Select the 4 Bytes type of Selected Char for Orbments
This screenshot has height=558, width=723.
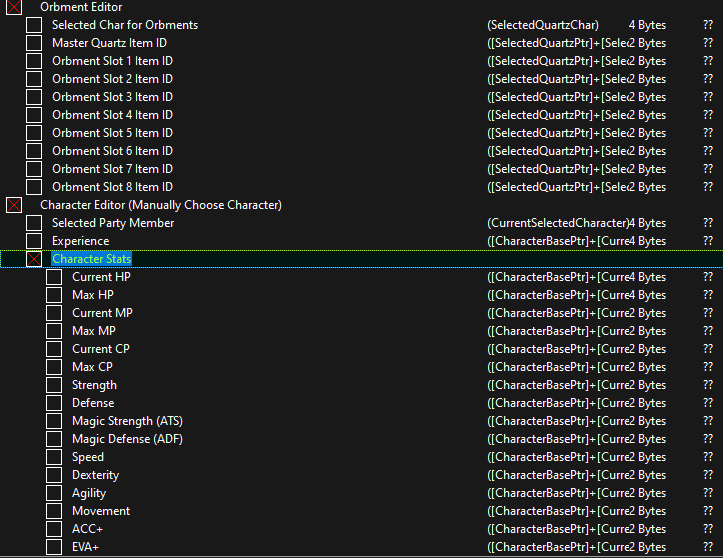pos(647,25)
